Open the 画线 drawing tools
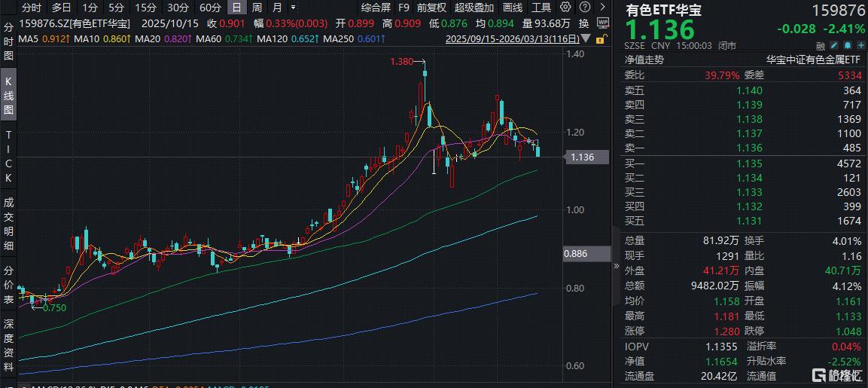This screenshot has height=388, width=868. (x=513, y=8)
